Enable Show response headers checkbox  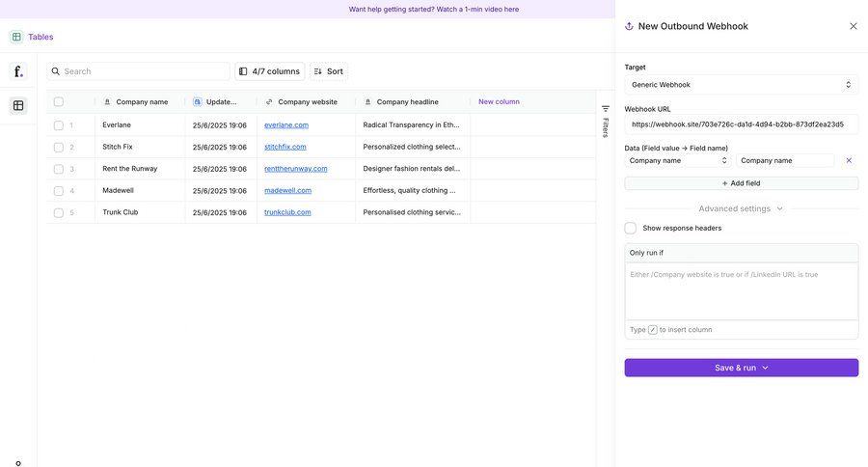(x=630, y=228)
